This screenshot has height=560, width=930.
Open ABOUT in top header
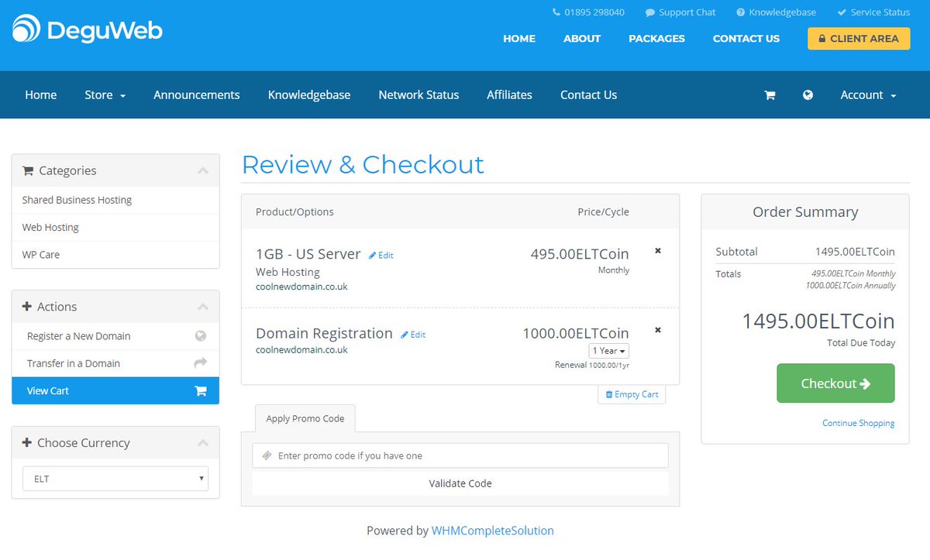(582, 39)
